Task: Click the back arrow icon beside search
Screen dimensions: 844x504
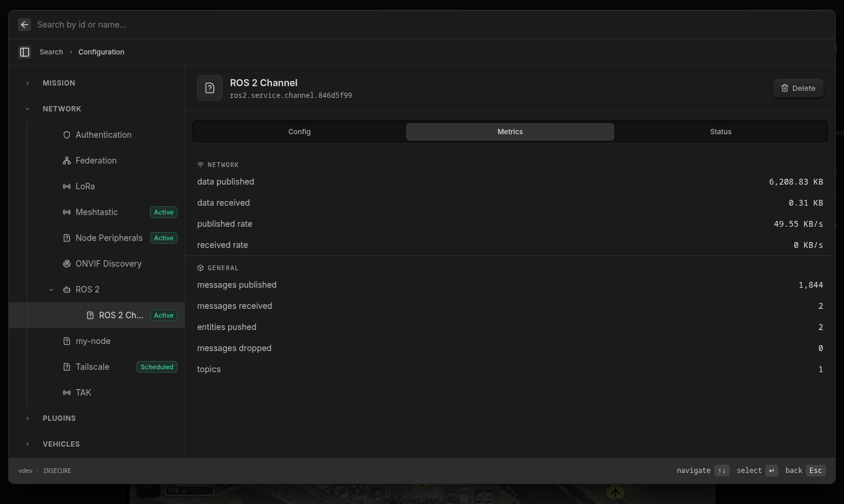Action: [25, 25]
